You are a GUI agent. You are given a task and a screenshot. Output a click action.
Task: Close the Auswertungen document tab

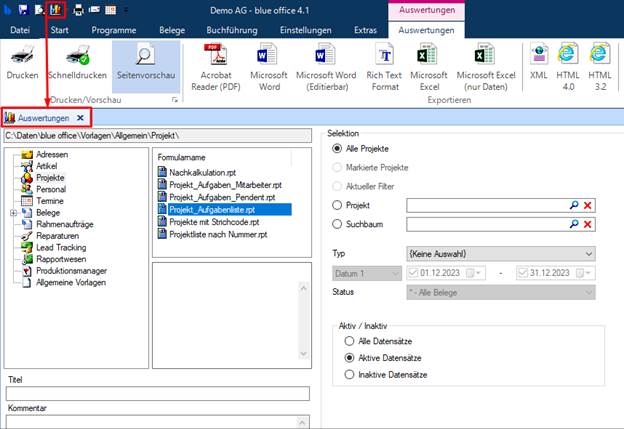[x=80, y=118]
